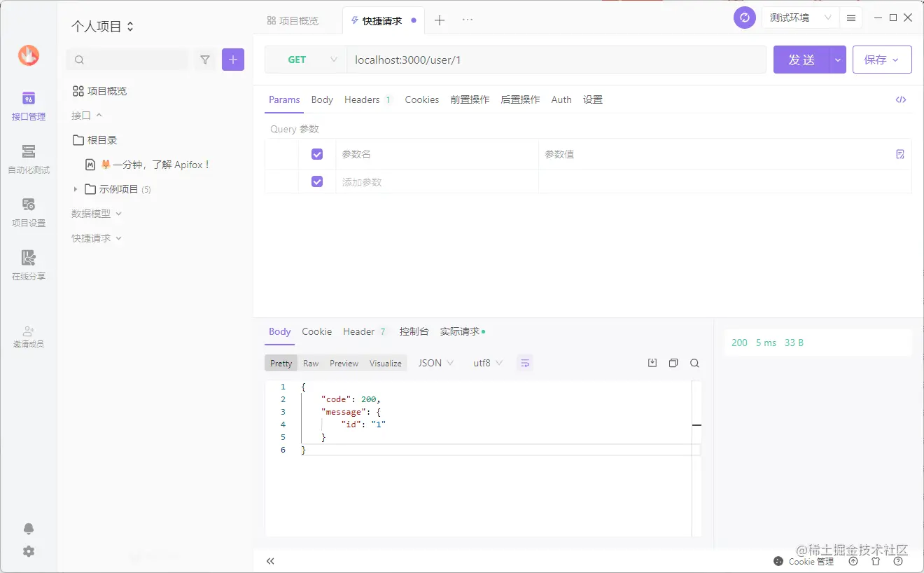Click the purple sync refresh icon
The image size is (924, 573).
(745, 18)
